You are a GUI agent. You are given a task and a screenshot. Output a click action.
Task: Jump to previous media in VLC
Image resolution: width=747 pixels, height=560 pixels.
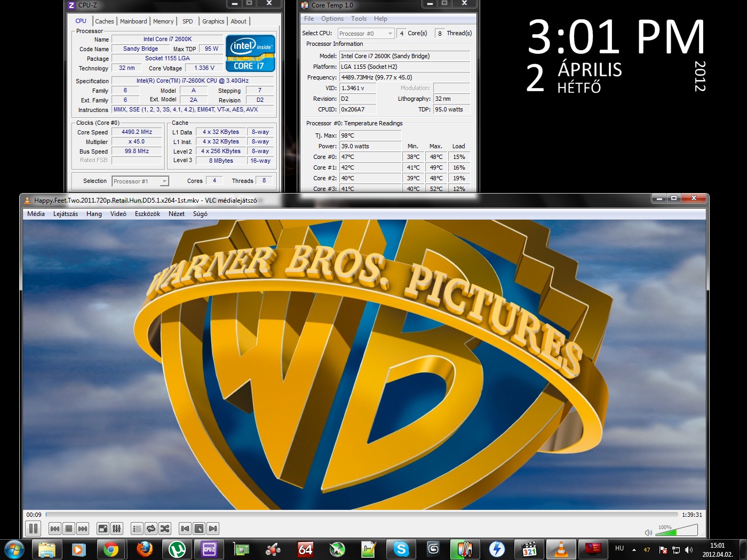55,529
